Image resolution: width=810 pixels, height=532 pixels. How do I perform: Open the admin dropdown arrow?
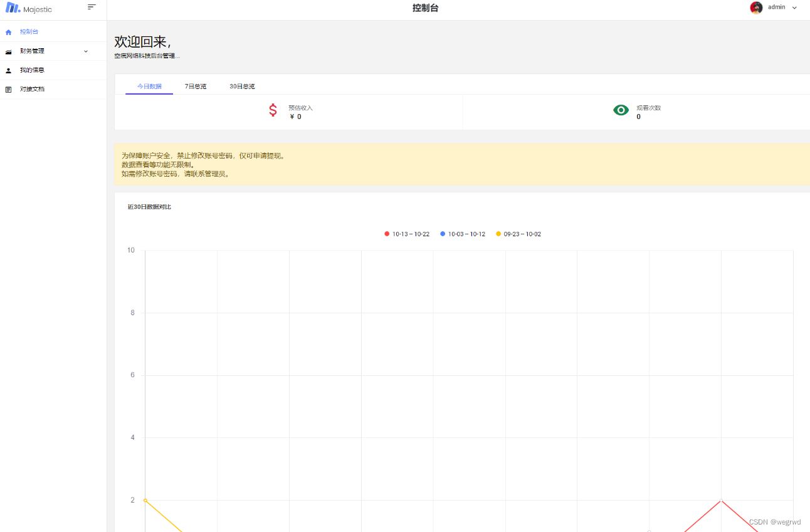(x=794, y=8)
